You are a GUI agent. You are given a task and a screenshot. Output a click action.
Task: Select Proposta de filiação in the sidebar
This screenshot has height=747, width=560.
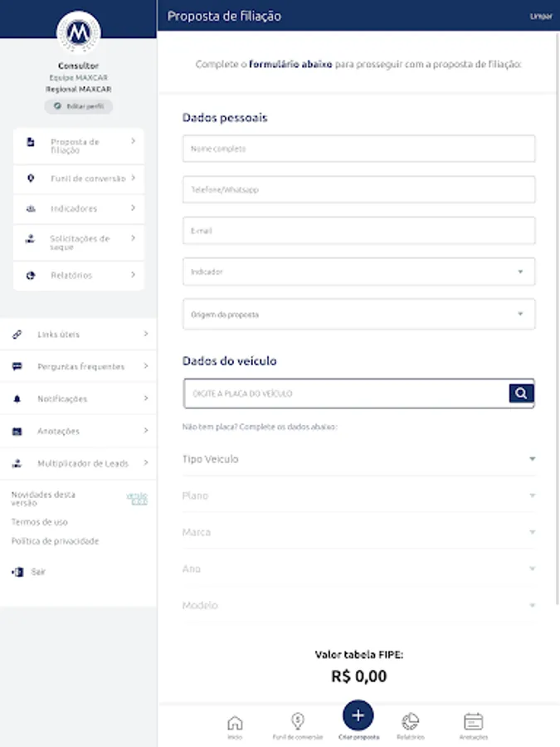pyautogui.click(x=79, y=146)
